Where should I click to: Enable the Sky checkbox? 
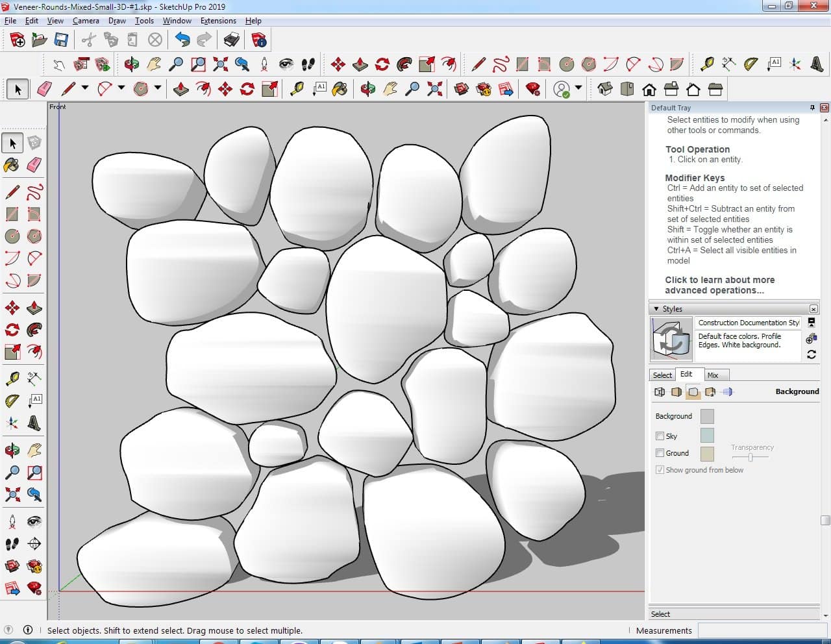click(660, 436)
